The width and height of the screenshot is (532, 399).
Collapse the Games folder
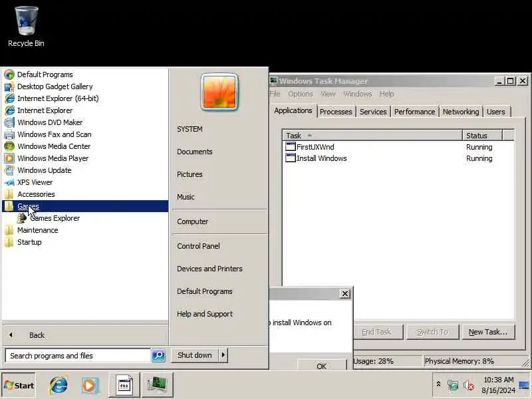(85, 206)
